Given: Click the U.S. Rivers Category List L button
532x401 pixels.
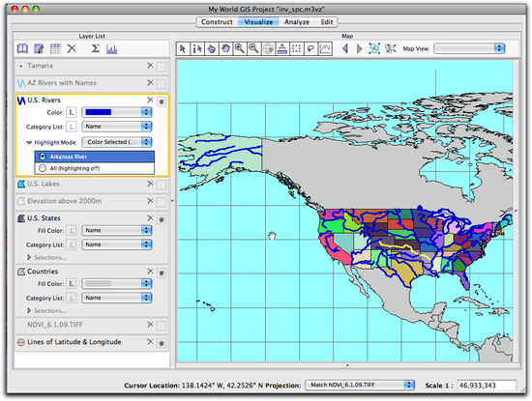Looking at the screenshot, I should point(72,127).
